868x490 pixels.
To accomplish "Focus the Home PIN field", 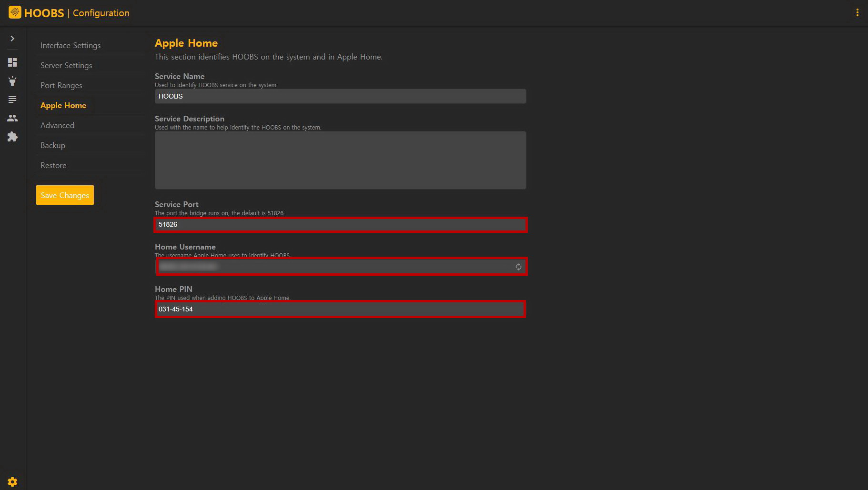I will point(340,309).
